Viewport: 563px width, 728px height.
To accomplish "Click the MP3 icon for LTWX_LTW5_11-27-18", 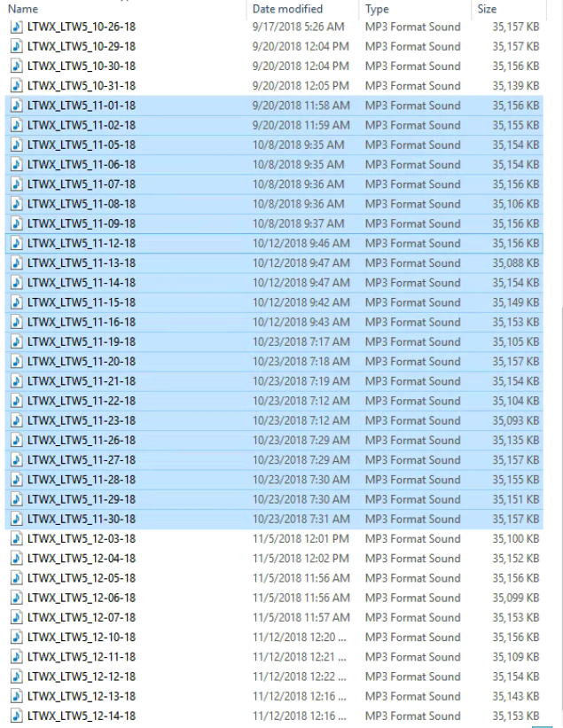I will (17, 460).
